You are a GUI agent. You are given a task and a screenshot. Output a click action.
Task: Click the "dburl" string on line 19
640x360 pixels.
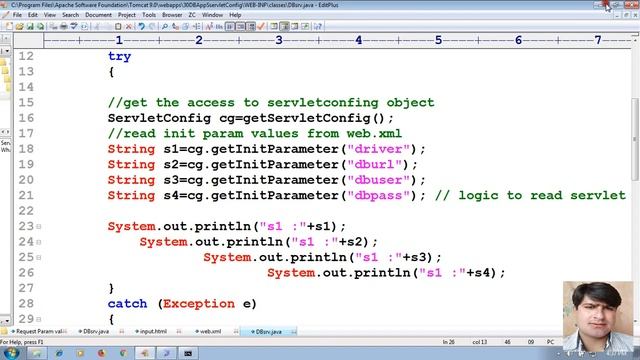pyautogui.click(x=374, y=164)
